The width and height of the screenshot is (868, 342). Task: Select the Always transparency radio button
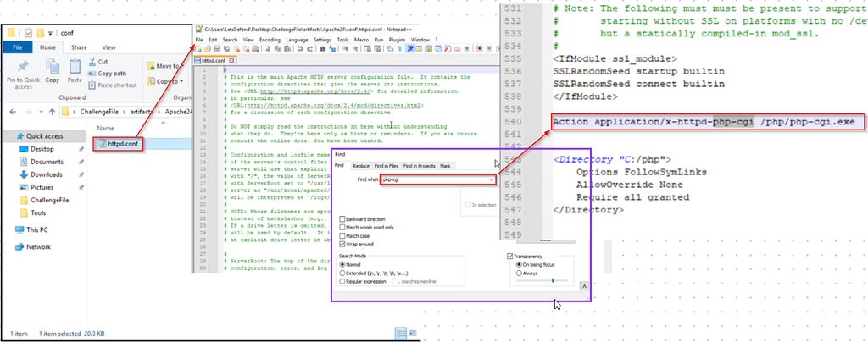coord(518,273)
